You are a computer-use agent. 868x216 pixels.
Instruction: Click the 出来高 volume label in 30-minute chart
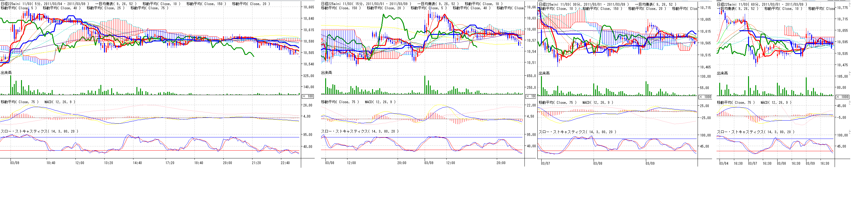pos(544,73)
